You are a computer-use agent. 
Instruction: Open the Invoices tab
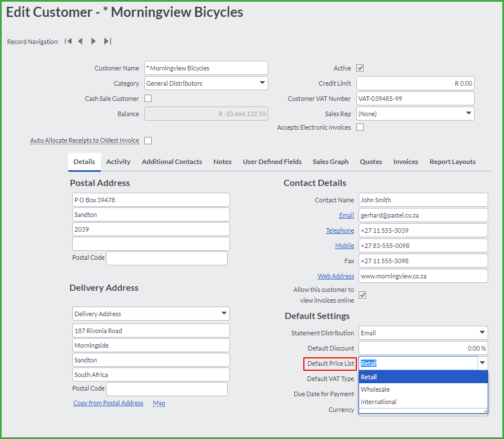406,162
